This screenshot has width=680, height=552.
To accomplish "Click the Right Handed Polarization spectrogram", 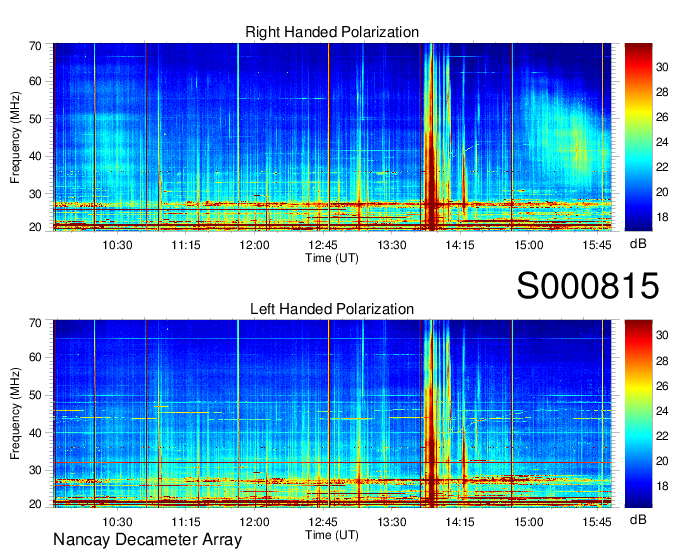I will [x=332, y=137].
